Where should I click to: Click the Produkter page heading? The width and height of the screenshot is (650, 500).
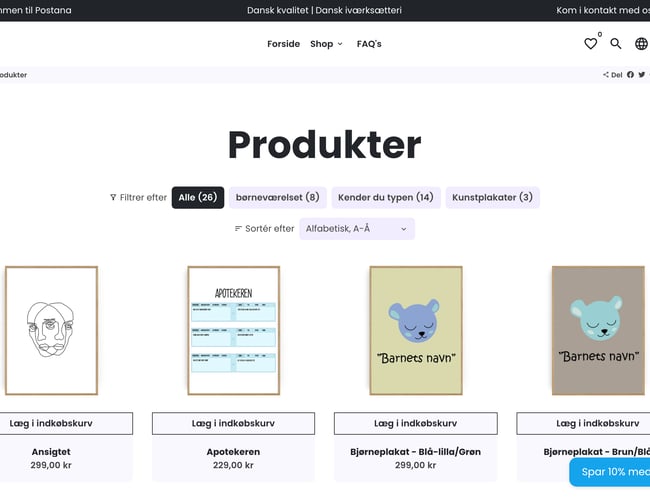tap(325, 144)
